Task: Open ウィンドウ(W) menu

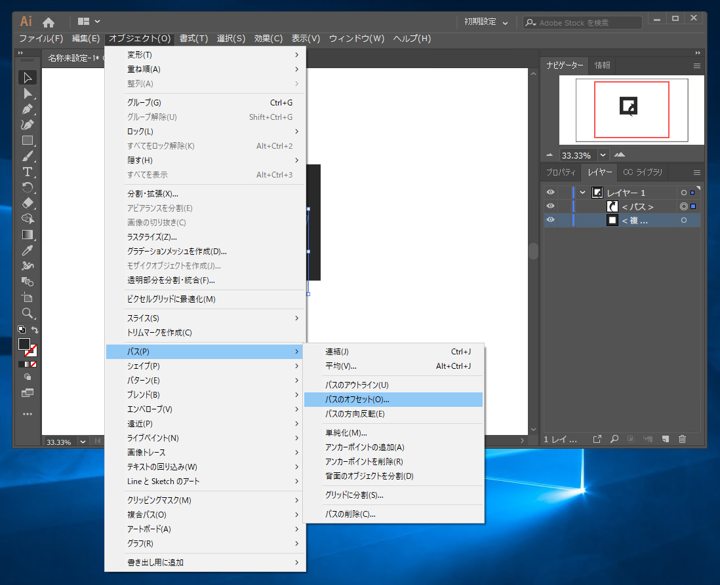Action: (x=356, y=39)
